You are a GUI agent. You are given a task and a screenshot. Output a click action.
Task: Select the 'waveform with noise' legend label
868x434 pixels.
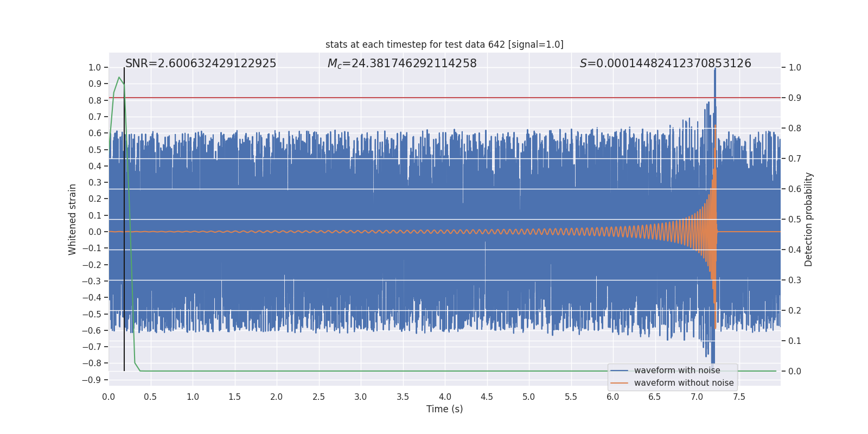677,371
